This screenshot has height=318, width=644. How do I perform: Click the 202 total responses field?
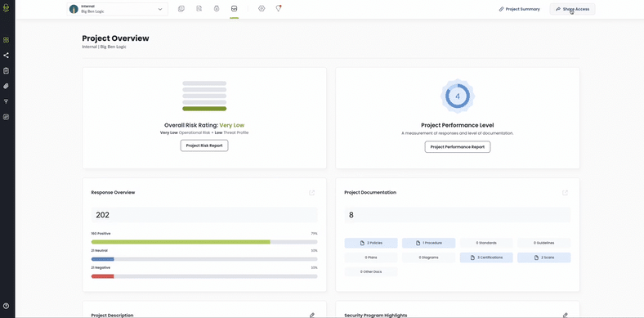click(204, 215)
